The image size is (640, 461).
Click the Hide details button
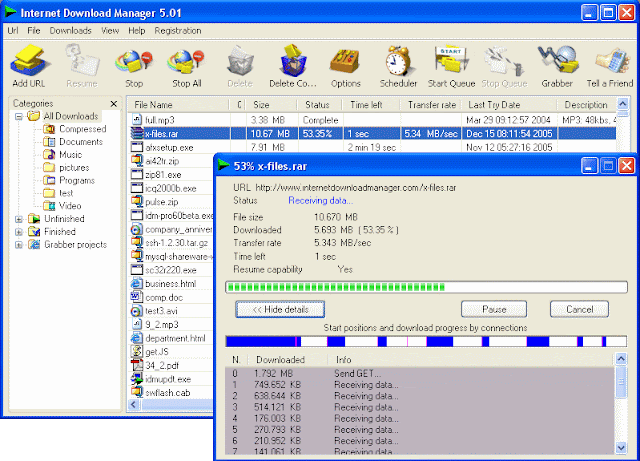(280, 309)
